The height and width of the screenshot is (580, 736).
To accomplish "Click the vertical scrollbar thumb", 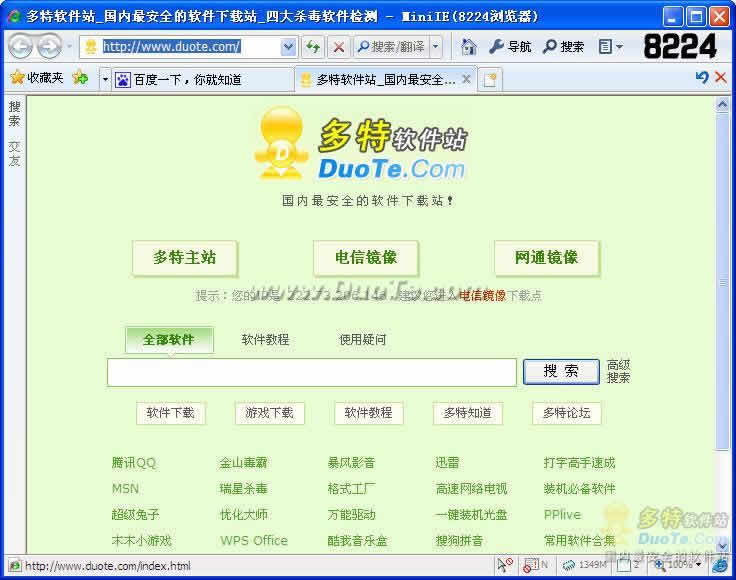I will click(722, 282).
